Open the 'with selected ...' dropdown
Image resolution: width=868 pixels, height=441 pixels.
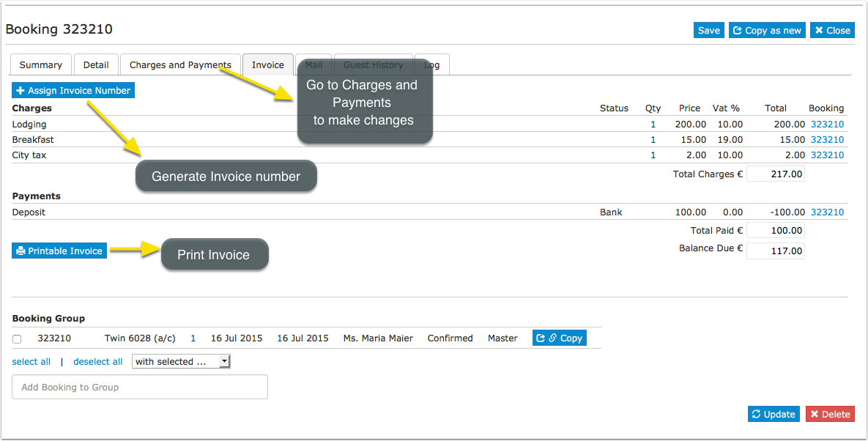click(181, 362)
